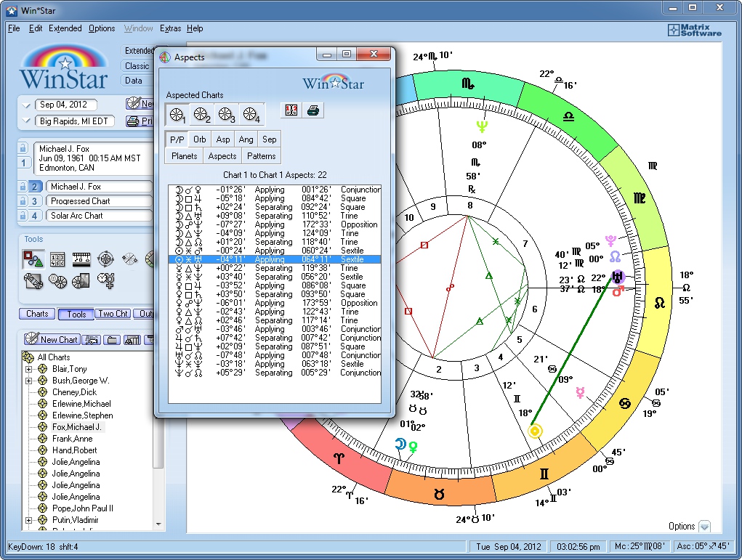This screenshot has height=560, width=742.
Task: Select the Sun sextile Uranus highlighted aspect row
Action: (x=275, y=259)
